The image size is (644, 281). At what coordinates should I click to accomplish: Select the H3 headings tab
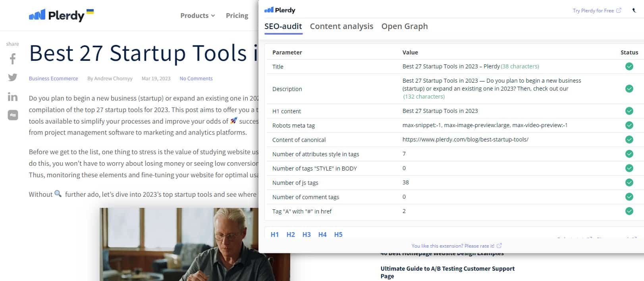click(307, 234)
